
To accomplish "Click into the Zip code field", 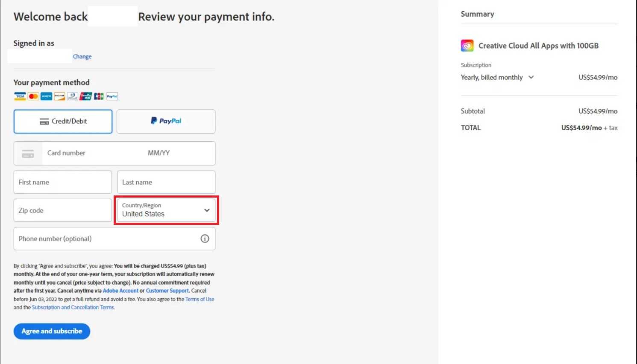I will pyautogui.click(x=62, y=210).
